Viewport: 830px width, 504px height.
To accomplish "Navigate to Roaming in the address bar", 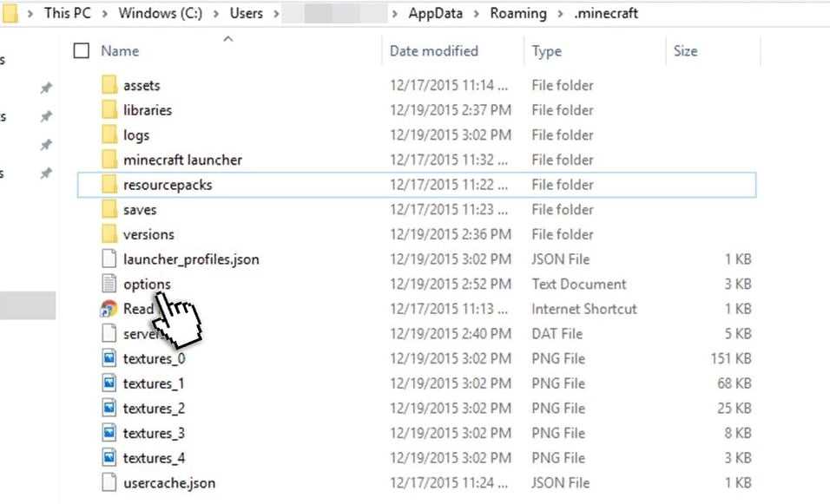I will pyautogui.click(x=517, y=14).
